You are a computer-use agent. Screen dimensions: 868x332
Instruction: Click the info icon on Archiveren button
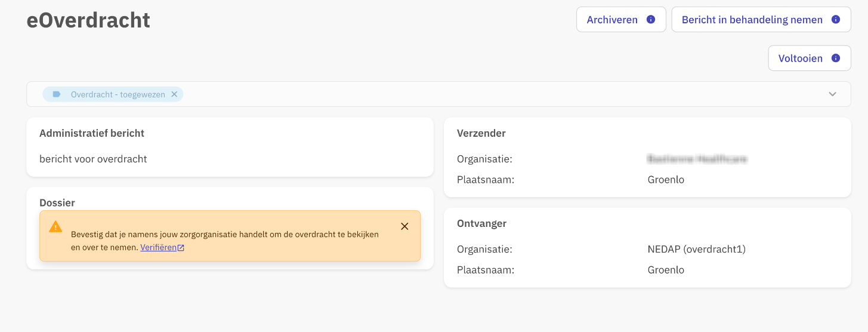[651, 20]
